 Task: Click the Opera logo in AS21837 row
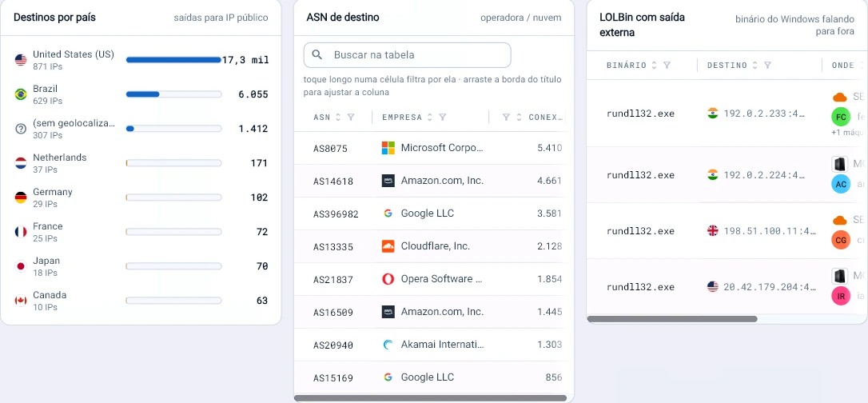pos(388,279)
